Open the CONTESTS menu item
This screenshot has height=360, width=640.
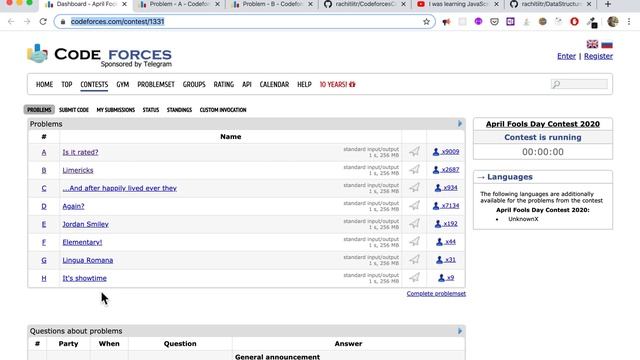(94, 84)
